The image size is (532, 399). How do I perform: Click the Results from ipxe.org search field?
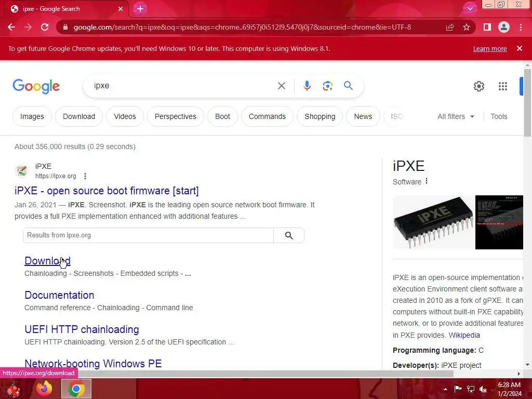[x=148, y=235]
